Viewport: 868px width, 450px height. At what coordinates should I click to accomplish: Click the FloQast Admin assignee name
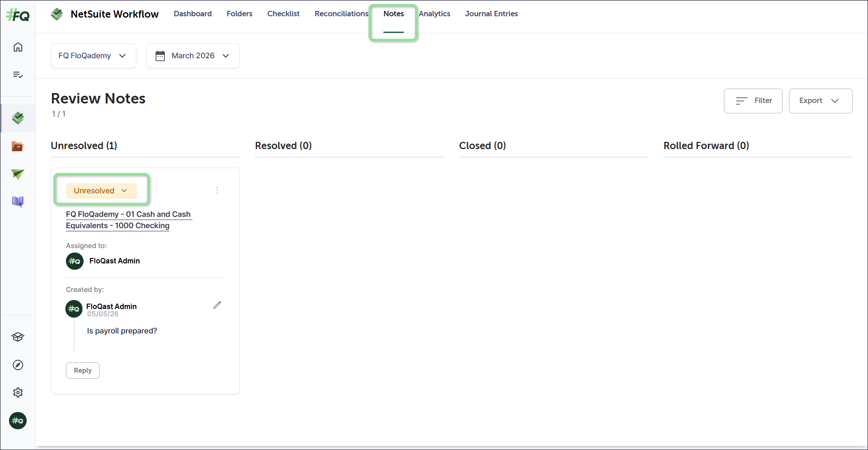pyautogui.click(x=115, y=261)
